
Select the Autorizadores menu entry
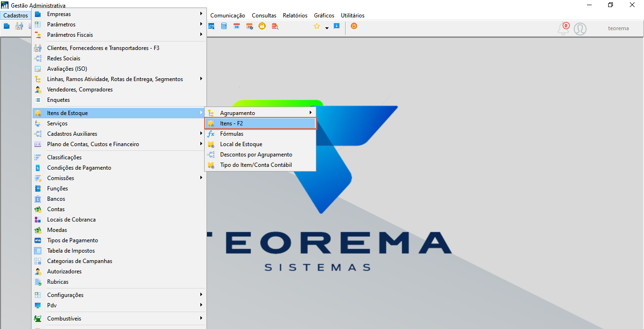click(119, 271)
